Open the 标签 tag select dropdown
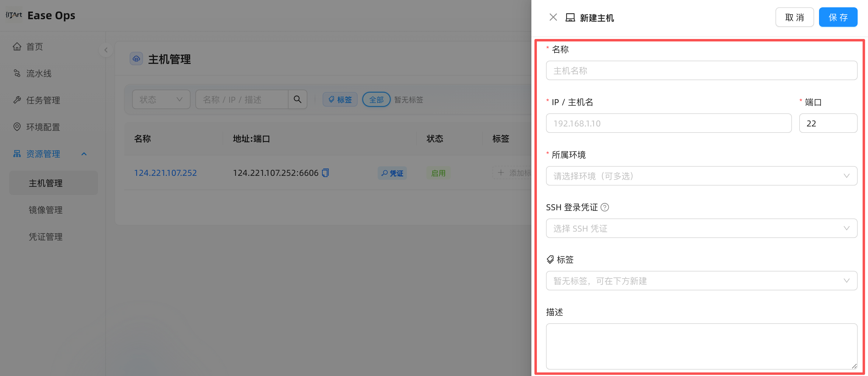Screen dimensions: 868x376 (x=702, y=281)
